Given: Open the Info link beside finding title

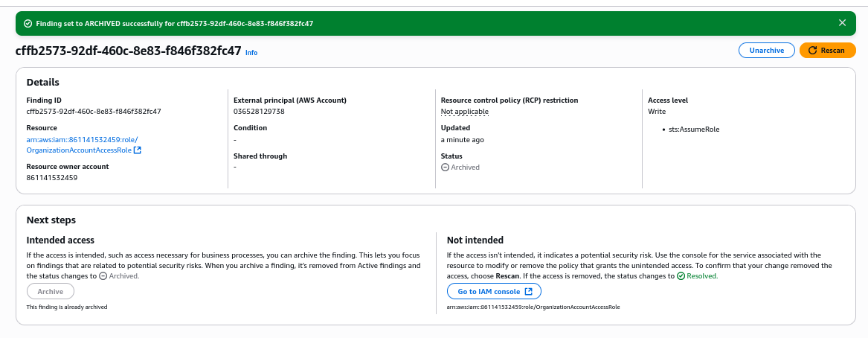Looking at the screenshot, I should click(x=251, y=53).
